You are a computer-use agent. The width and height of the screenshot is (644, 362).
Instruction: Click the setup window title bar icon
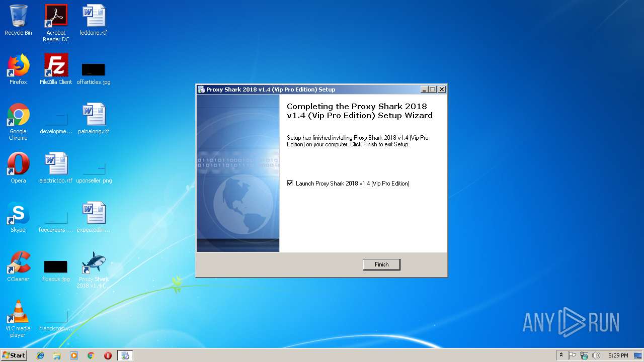(x=201, y=89)
